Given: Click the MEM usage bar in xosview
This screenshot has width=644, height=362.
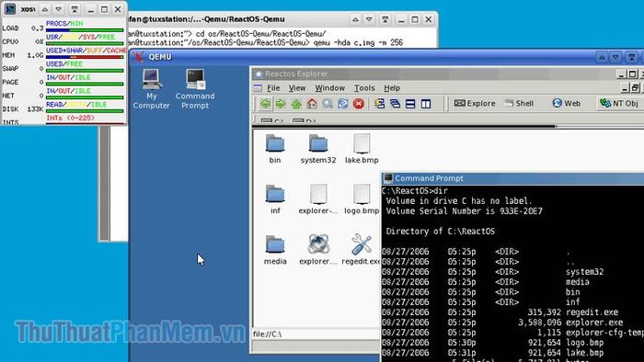Looking at the screenshot, I should (85, 57).
